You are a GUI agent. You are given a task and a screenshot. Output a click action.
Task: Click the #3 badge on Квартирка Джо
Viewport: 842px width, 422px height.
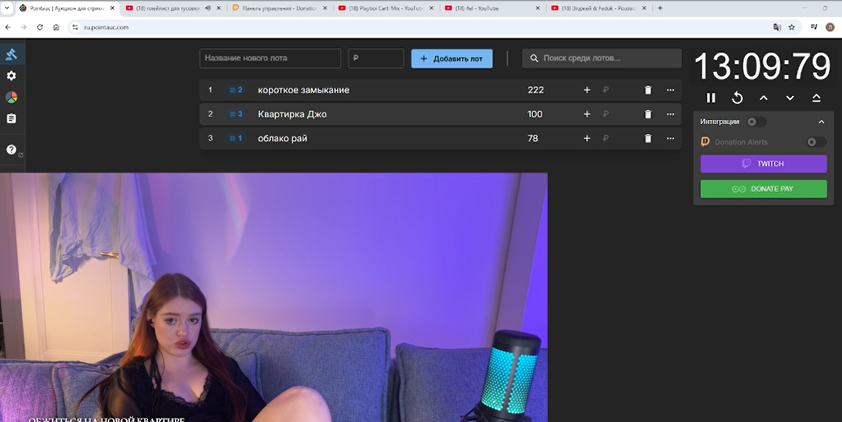236,114
